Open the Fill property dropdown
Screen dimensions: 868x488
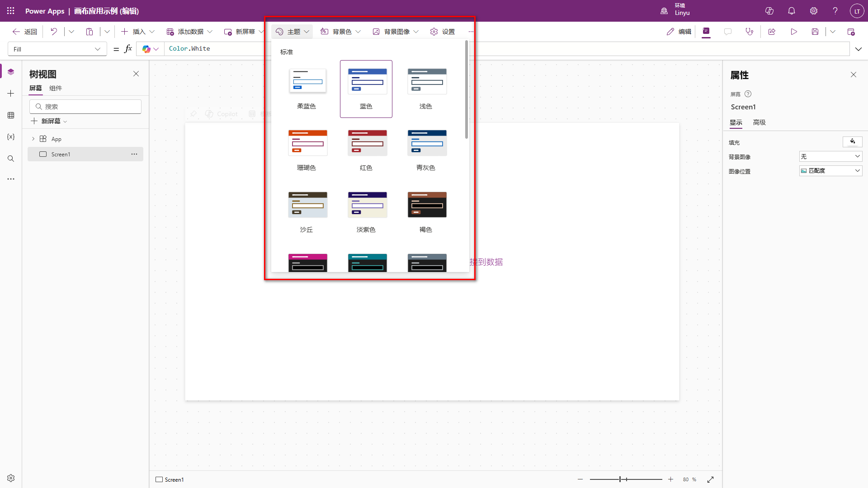(57, 49)
